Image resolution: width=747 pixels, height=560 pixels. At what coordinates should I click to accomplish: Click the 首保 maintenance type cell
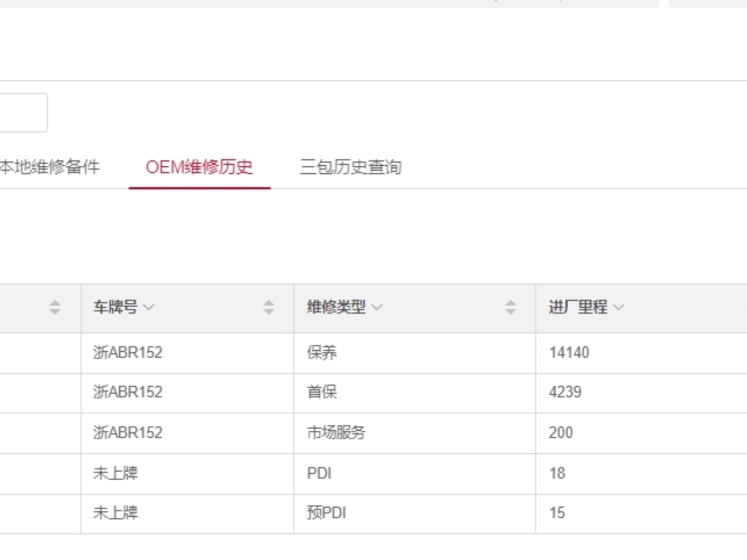click(x=322, y=393)
